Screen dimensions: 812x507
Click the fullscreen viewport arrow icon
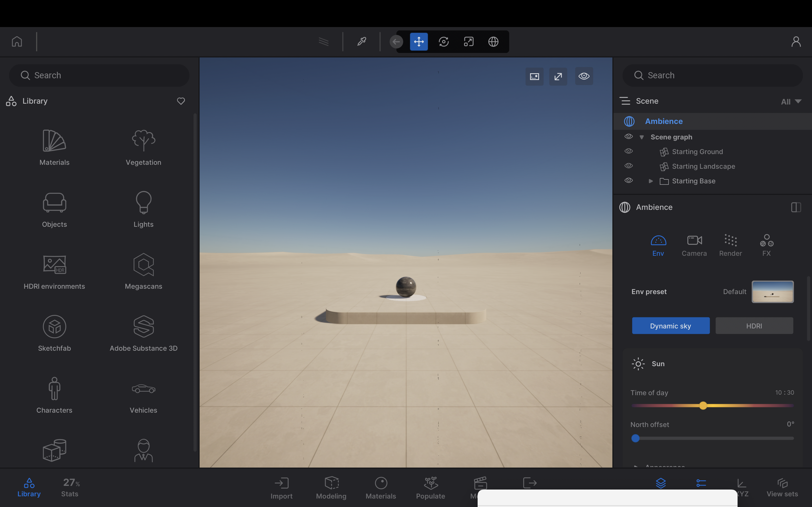[x=558, y=76]
